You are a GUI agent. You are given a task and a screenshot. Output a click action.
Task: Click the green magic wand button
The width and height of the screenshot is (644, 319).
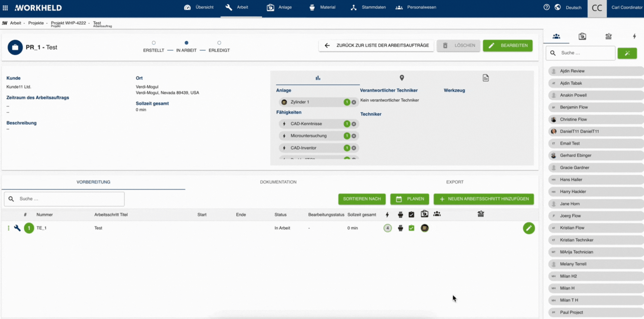pos(627,53)
